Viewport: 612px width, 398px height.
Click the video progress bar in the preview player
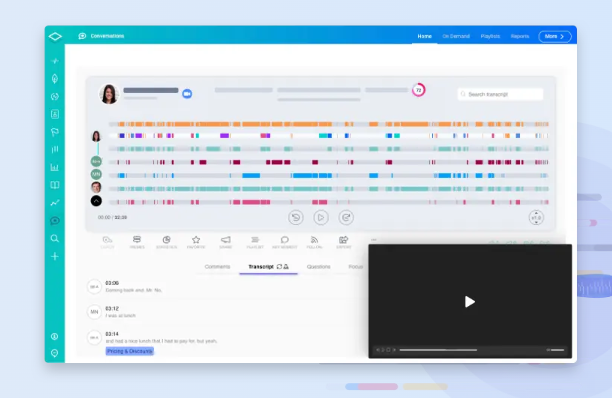coord(438,350)
